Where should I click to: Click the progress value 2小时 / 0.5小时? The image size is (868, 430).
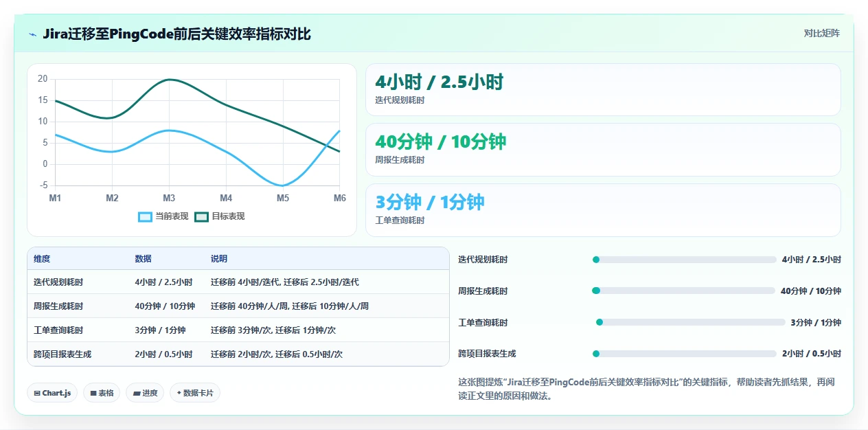tap(811, 354)
